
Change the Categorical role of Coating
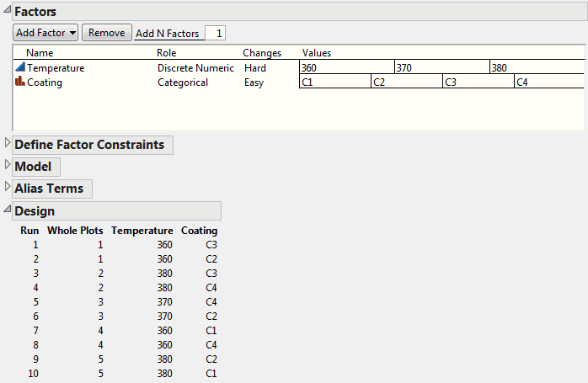[183, 82]
